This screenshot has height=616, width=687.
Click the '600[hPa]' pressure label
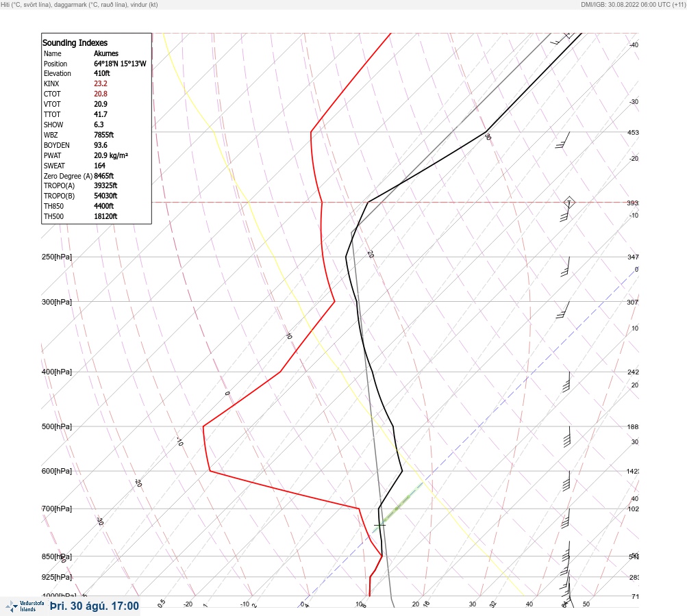57,471
